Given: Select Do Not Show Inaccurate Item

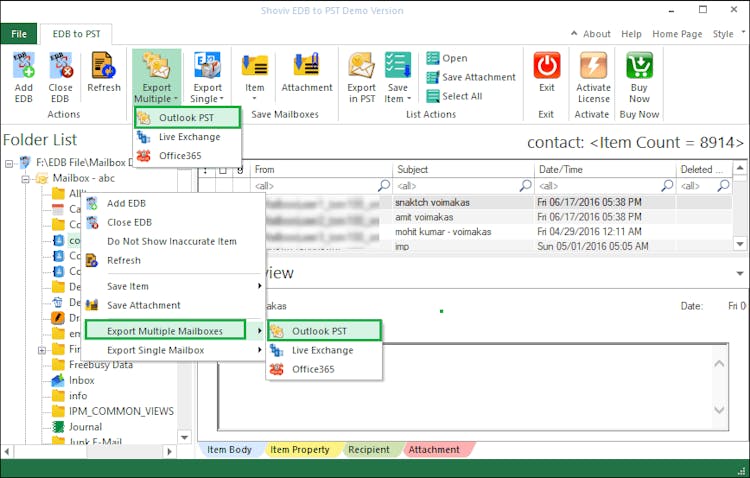Looking at the screenshot, I should 172,242.
